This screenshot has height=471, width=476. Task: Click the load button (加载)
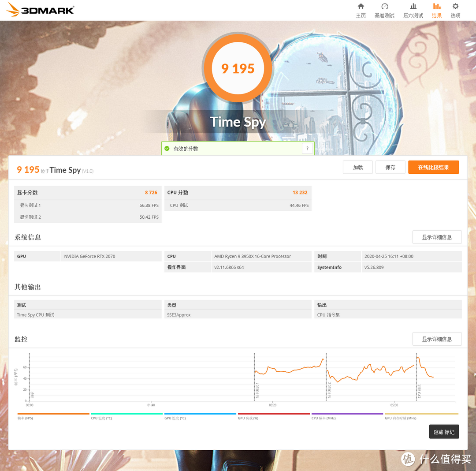coord(357,167)
